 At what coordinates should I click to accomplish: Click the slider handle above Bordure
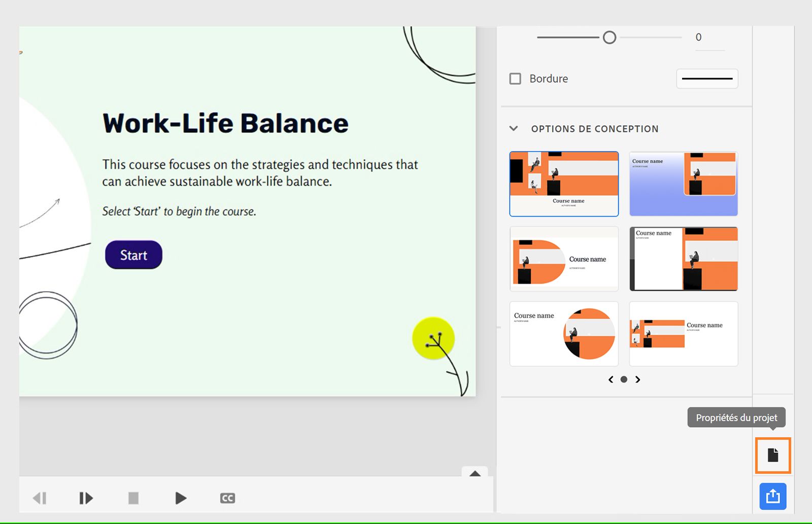610,38
